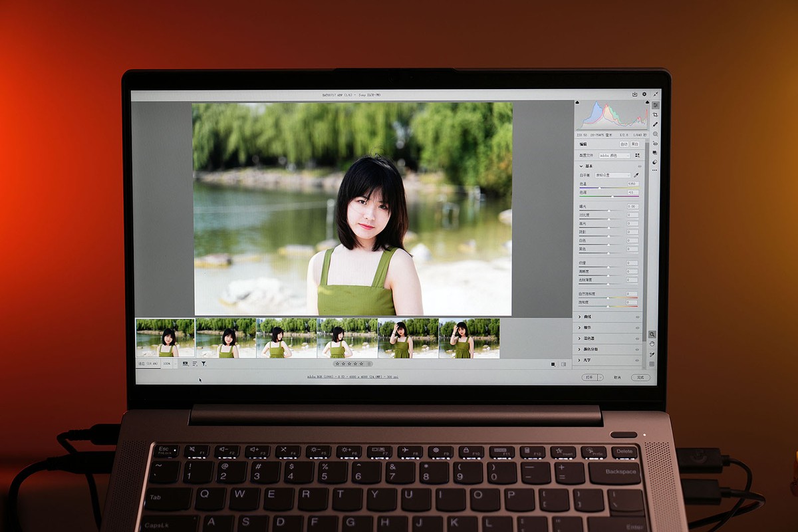Viewport: 798px width, 532px height.
Task: Expand the 混色器 panel
Action: 579,338
